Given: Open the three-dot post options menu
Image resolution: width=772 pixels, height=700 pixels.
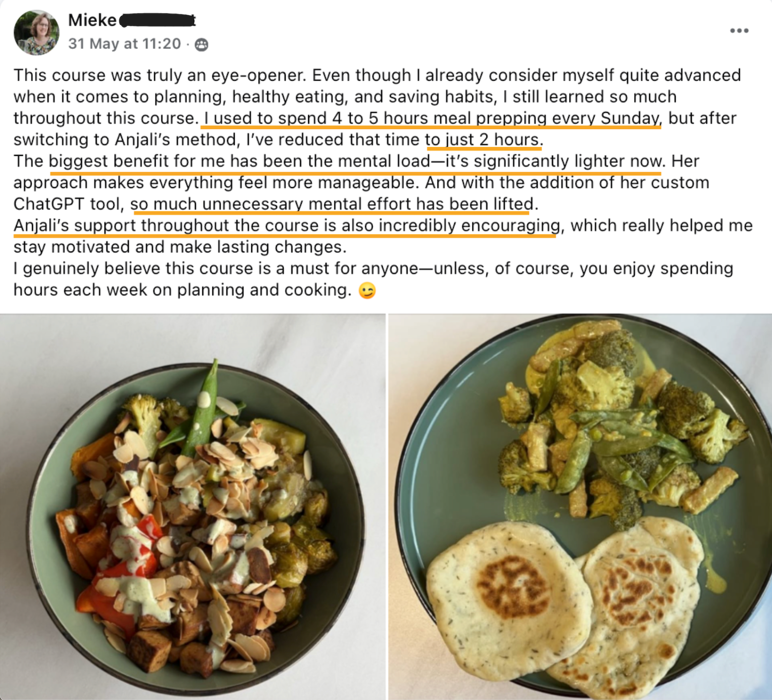Looking at the screenshot, I should (739, 31).
